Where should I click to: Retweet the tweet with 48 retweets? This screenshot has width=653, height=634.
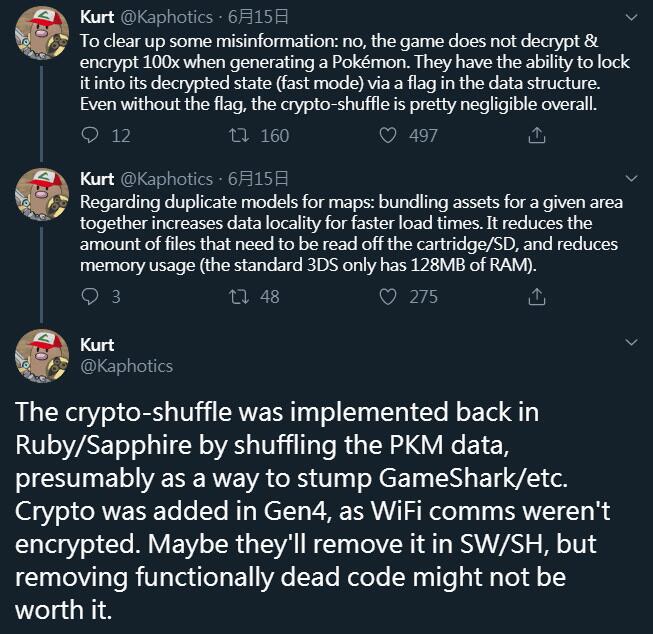tap(240, 296)
